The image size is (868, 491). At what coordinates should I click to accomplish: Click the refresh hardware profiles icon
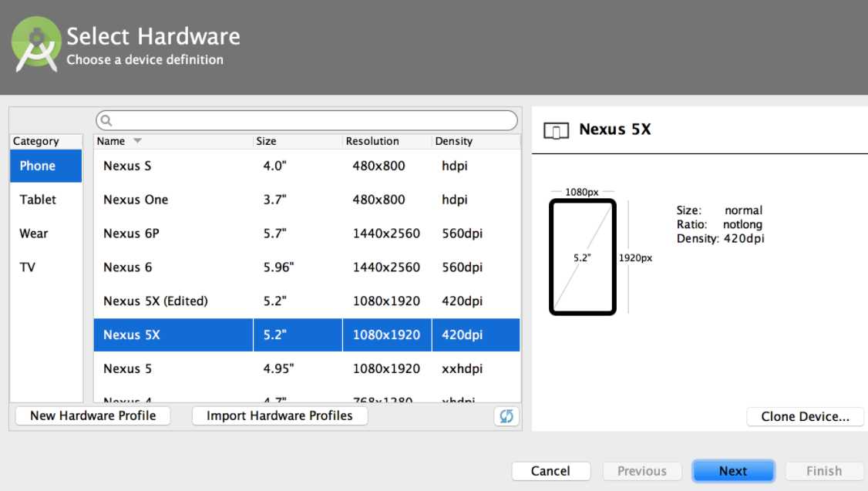pyautogui.click(x=506, y=416)
